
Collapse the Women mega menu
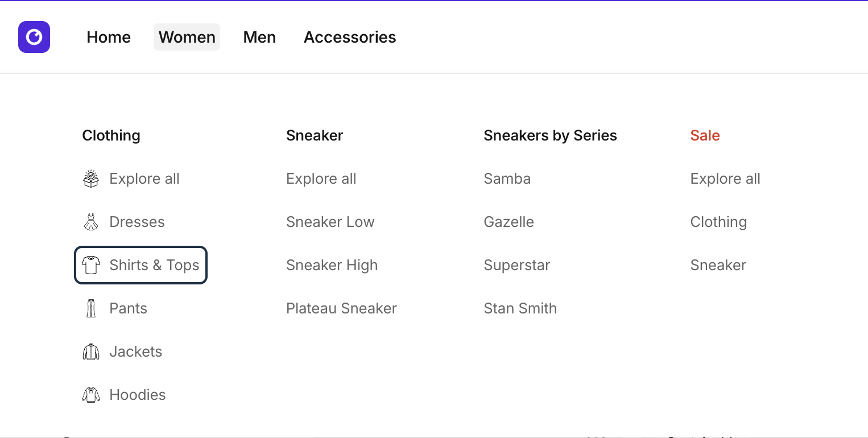(x=187, y=37)
